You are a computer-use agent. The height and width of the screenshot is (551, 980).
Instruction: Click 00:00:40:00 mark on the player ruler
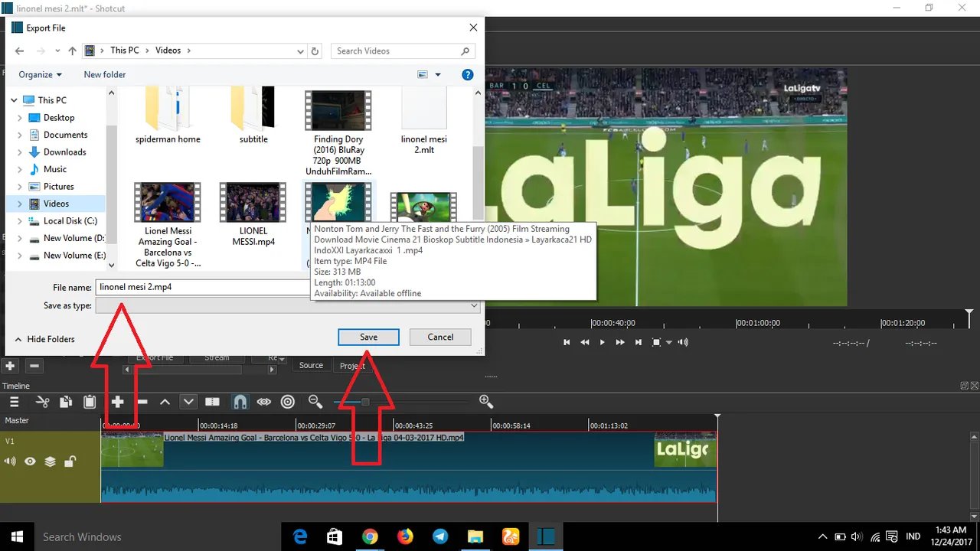614,323
